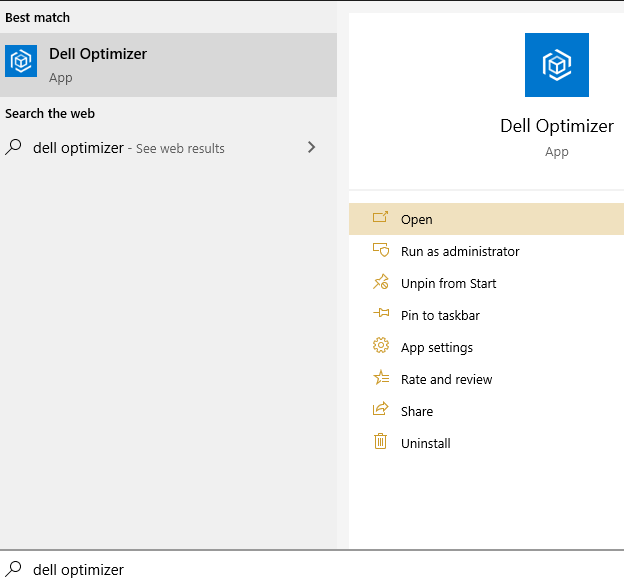624x584 pixels.
Task: Expand web results with the right chevron arrow
Action: 311,148
